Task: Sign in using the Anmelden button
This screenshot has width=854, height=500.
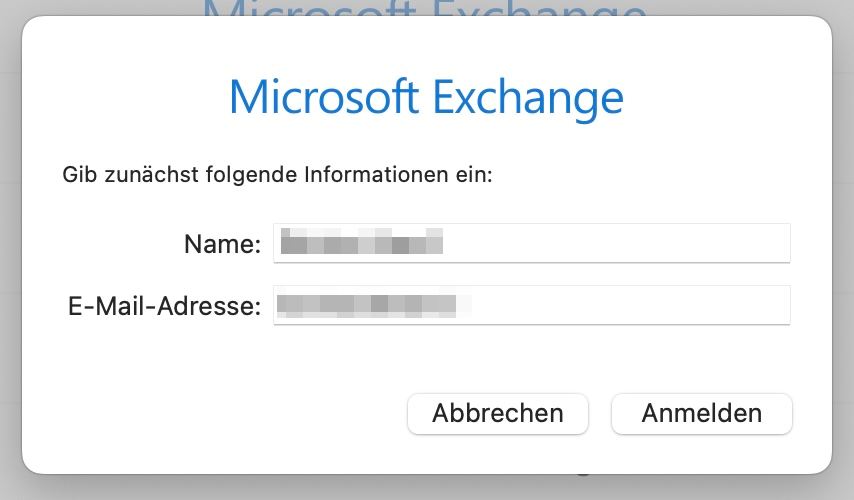Action: [x=702, y=414]
